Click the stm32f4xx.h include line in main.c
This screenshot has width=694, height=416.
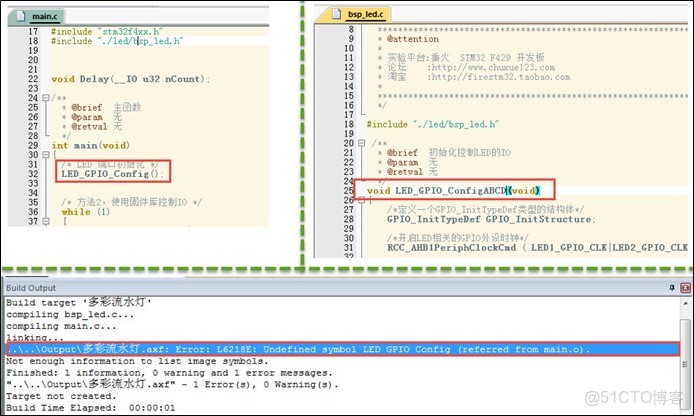pos(107,31)
